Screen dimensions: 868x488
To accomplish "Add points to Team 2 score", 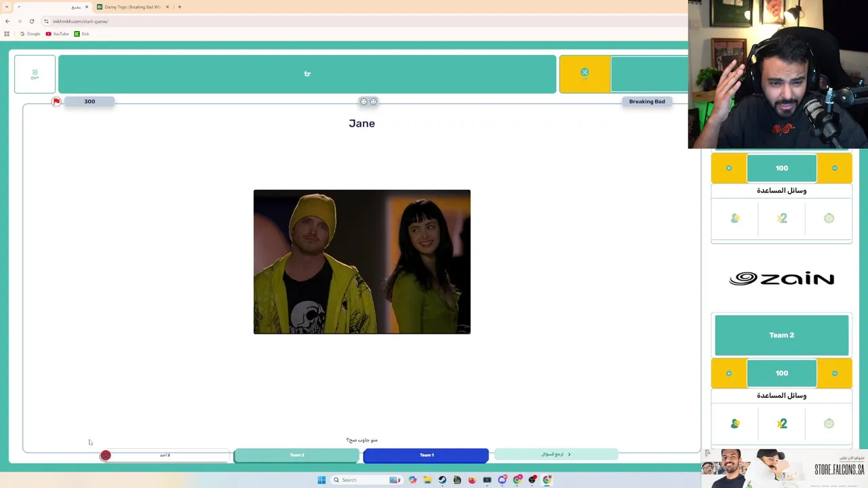I will click(x=729, y=373).
